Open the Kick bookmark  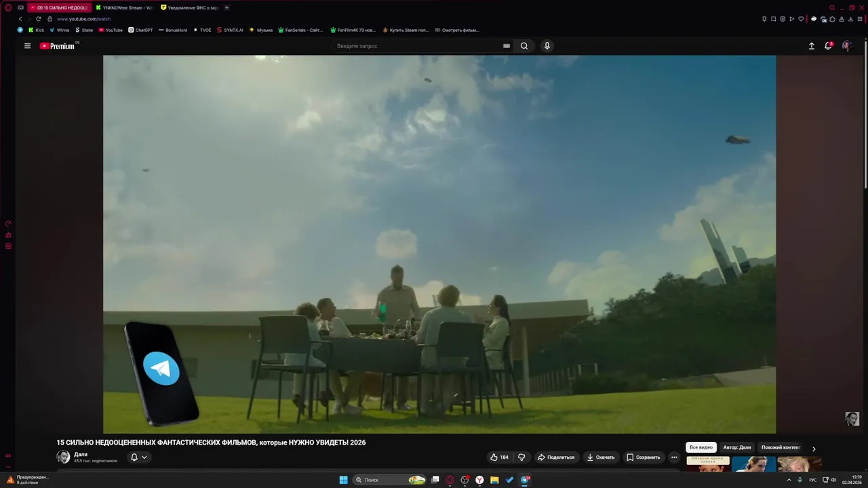[36, 30]
